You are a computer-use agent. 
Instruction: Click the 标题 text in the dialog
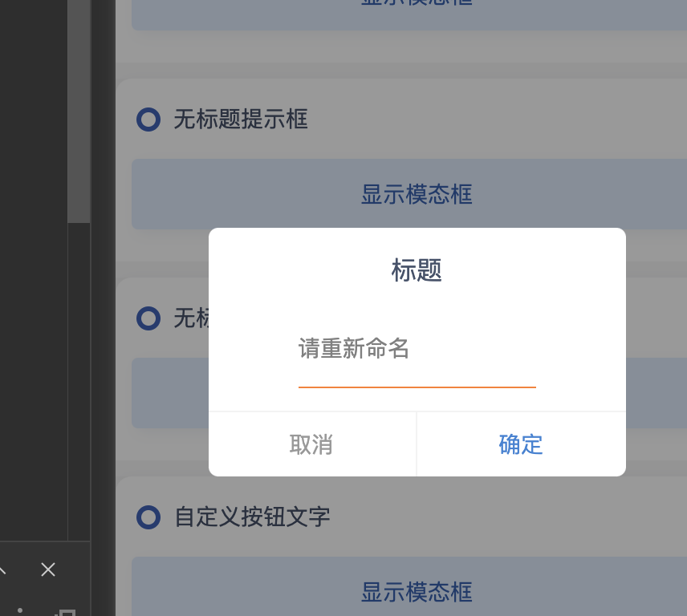(x=417, y=270)
